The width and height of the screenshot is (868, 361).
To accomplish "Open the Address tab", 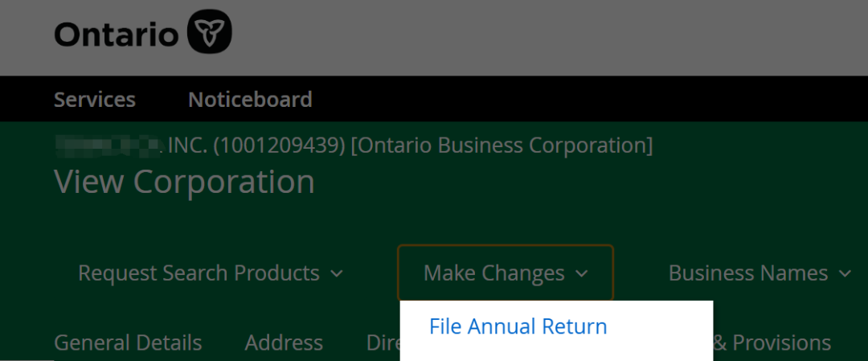I will click(x=284, y=343).
